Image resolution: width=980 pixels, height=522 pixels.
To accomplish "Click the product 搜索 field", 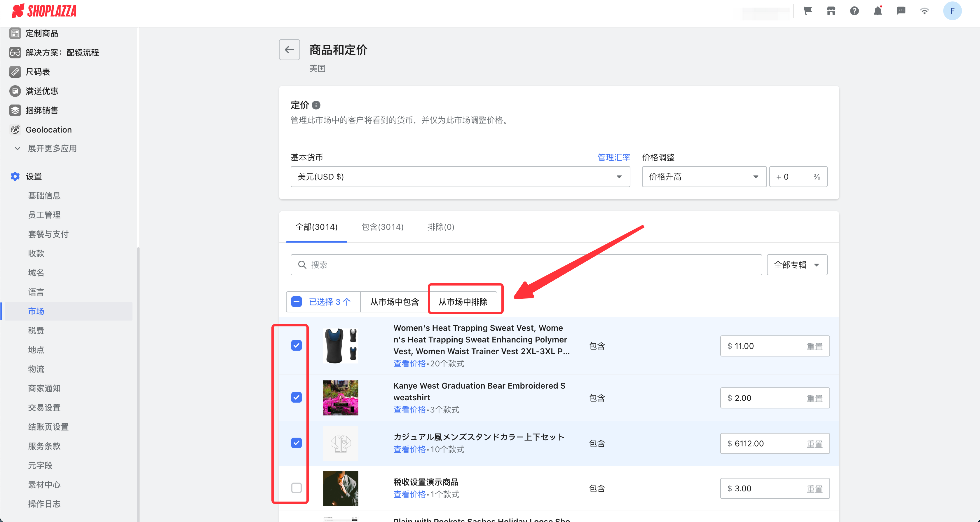I will pyautogui.click(x=526, y=265).
